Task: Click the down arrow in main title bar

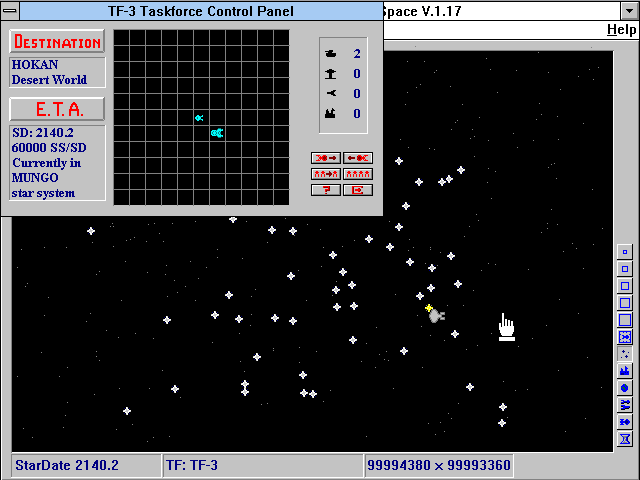Action: coord(629,11)
